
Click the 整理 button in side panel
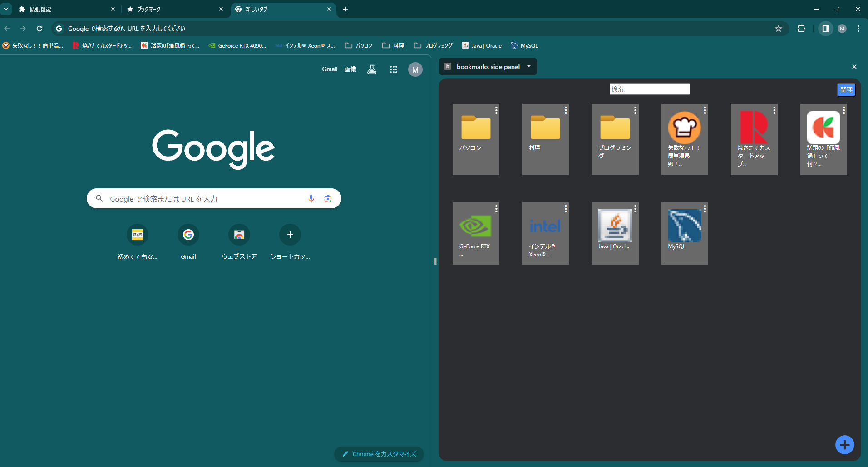[x=846, y=90]
